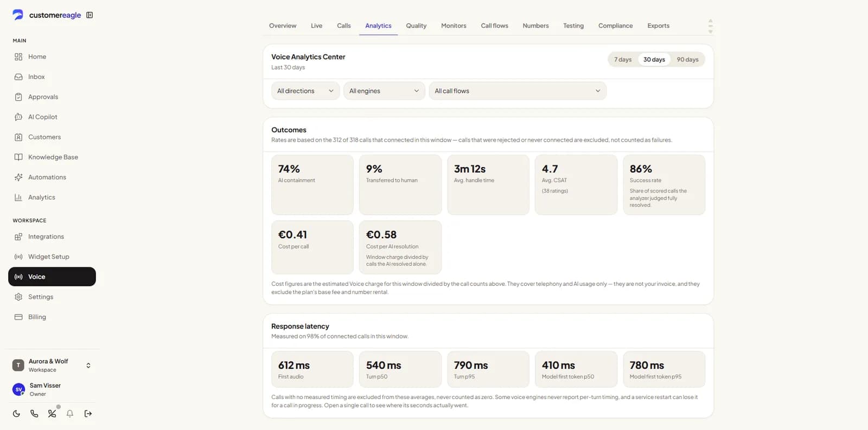Click the 410 ms Model first token p50 card
Screen dimensions: 868x430
[576, 369]
